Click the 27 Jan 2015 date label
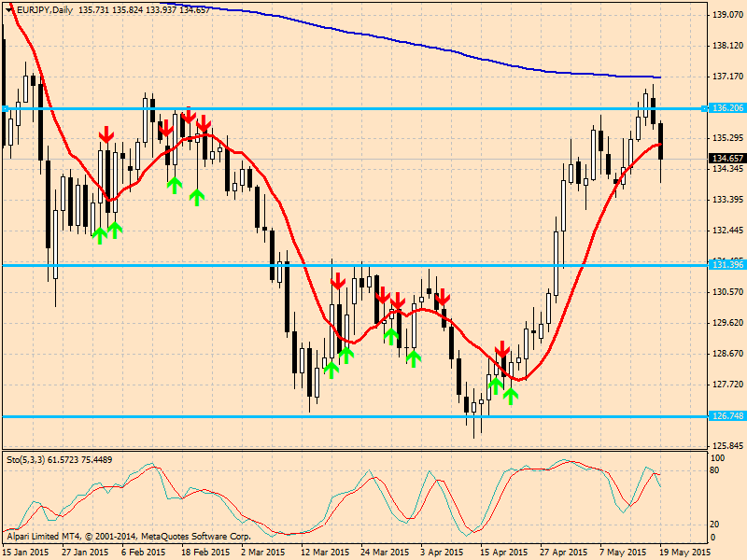 [85, 553]
